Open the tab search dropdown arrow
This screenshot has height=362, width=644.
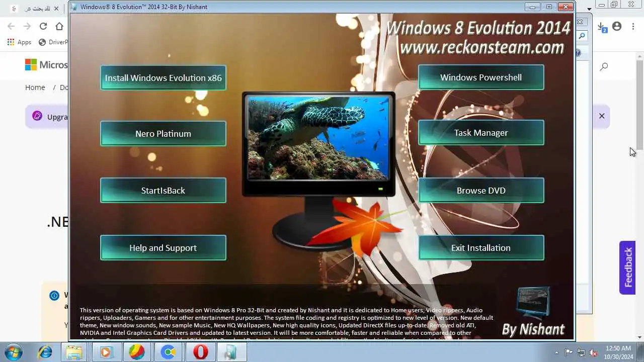(x=589, y=9)
